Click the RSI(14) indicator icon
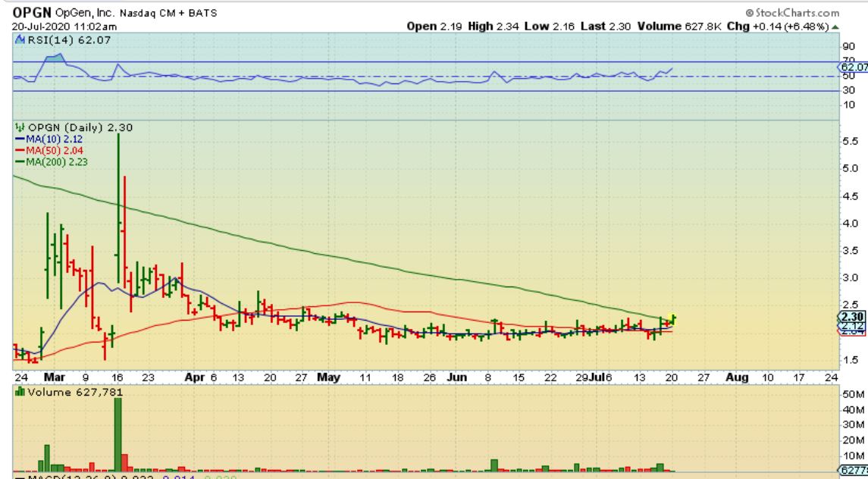This screenshot has height=479, width=868. click(x=20, y=40)
